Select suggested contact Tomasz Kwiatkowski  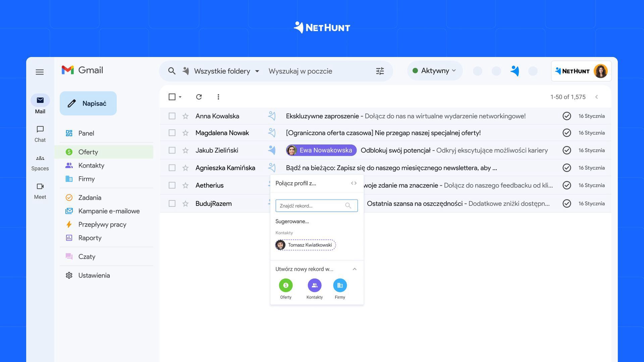pyautogui.click(x=305, y=245)
